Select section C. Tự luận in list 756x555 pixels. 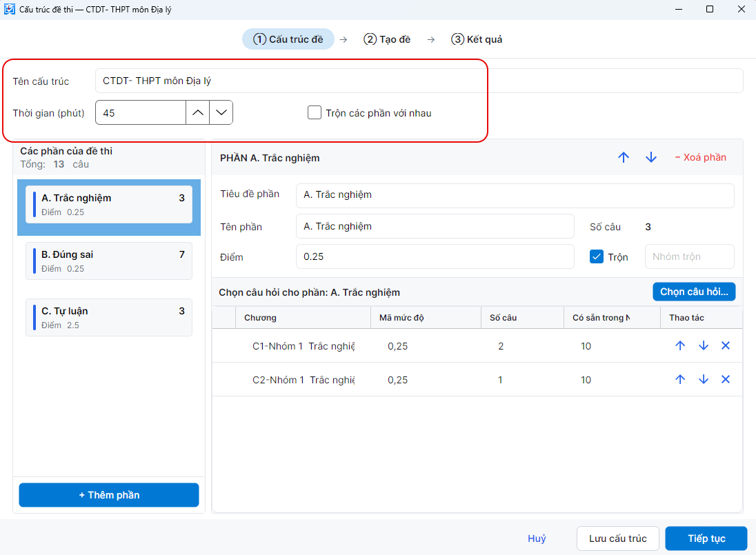109,317
